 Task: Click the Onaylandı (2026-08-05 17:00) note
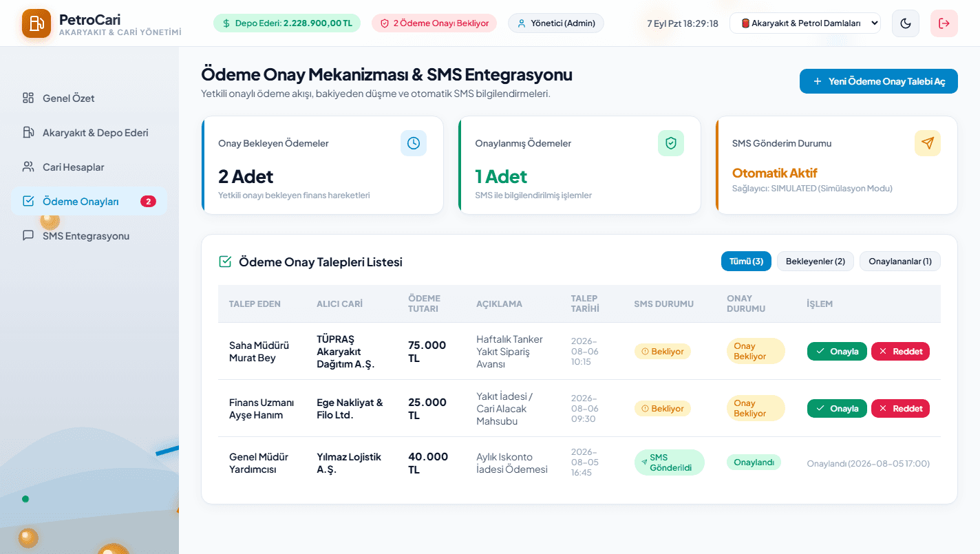[869, 464]
